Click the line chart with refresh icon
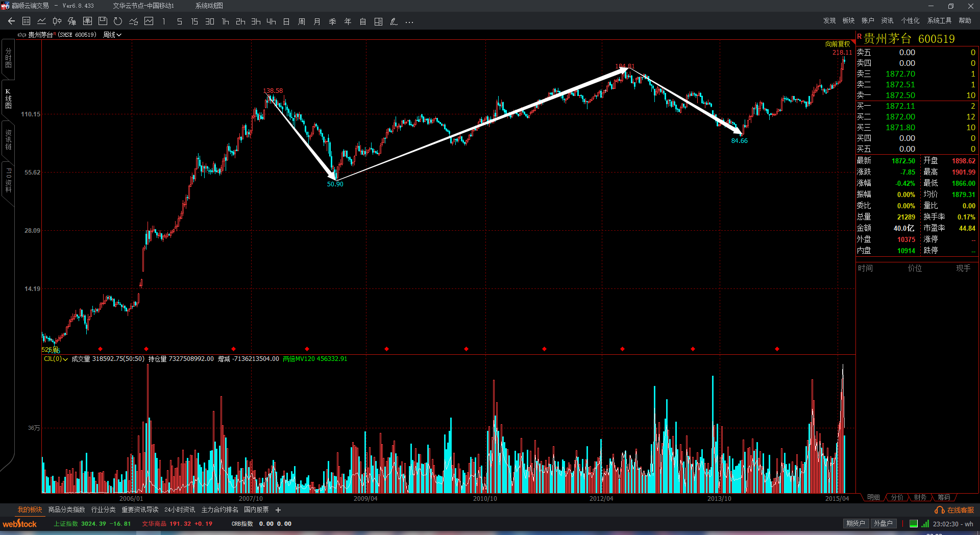980x535 pixels. (134, 21)
